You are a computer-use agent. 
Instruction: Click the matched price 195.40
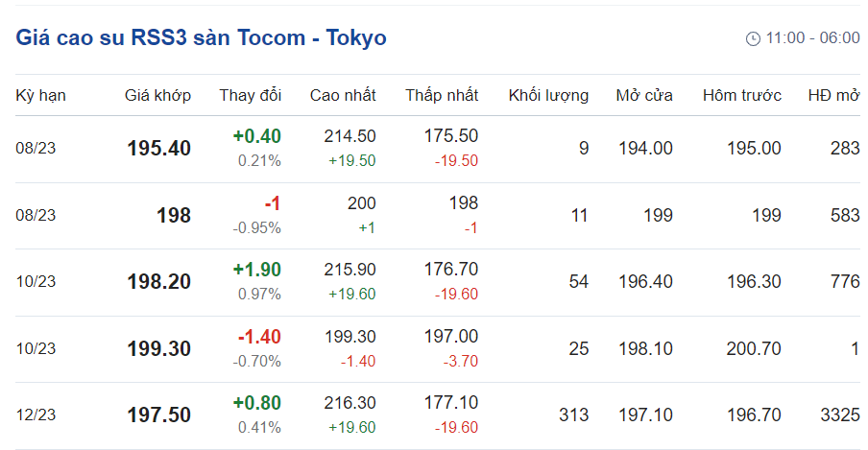click(x=158, y=149)
